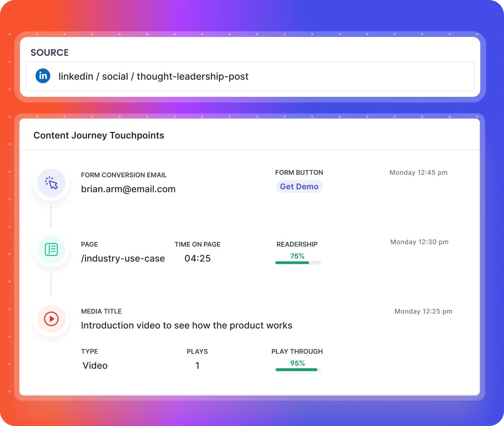Click the LinkedIn logo icon

tap(43, 76)
